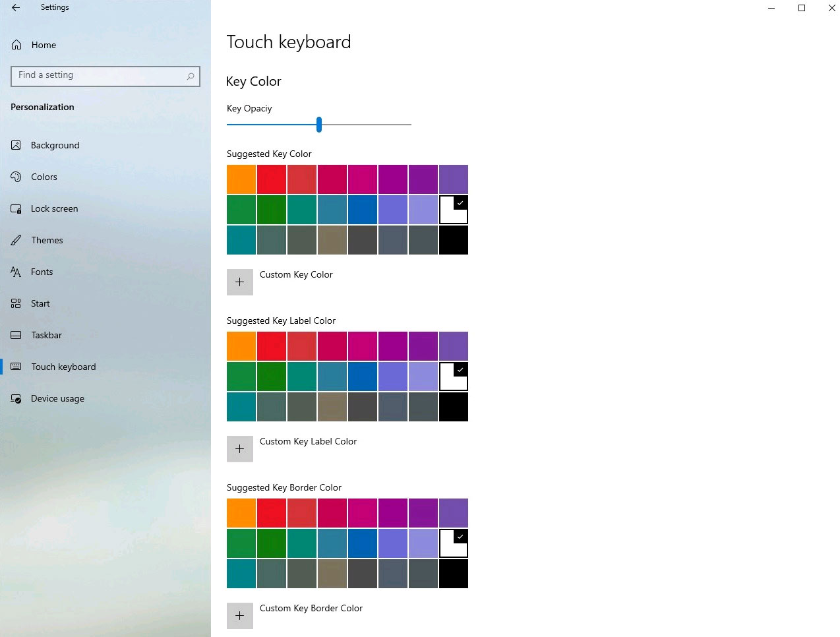Click the Lock screen icon
The image size is (840, 637).
16,208
